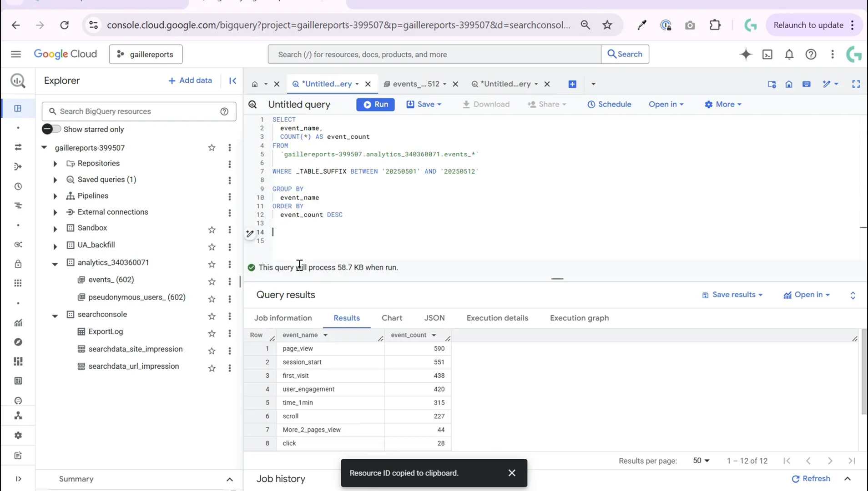This screenshot has width=868, height=491.
Task: Open event_name column header menu
Action: (325, 335)
